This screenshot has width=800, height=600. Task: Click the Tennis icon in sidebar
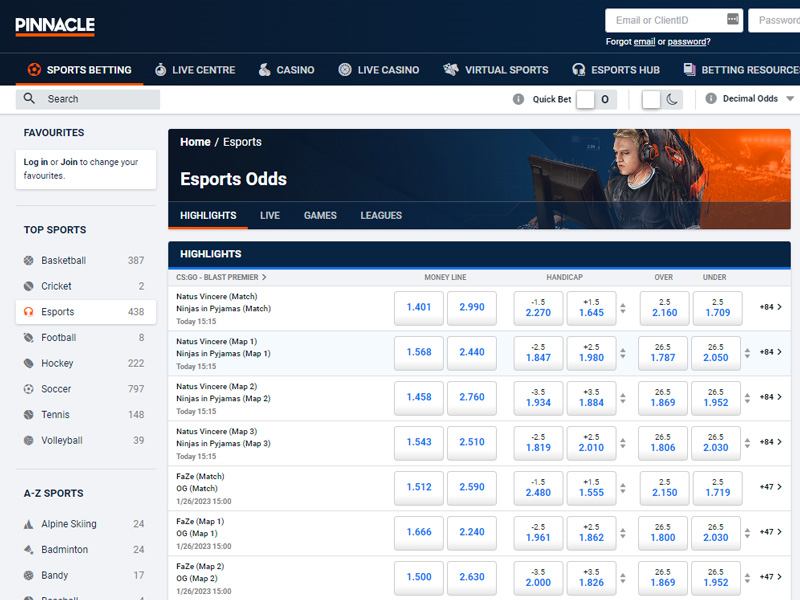29,414
